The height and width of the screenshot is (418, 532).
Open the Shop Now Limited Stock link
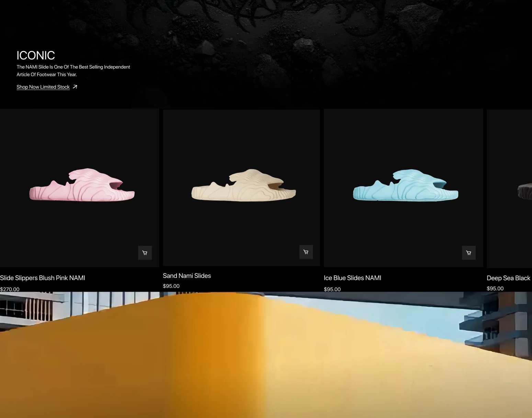(43, 87)
